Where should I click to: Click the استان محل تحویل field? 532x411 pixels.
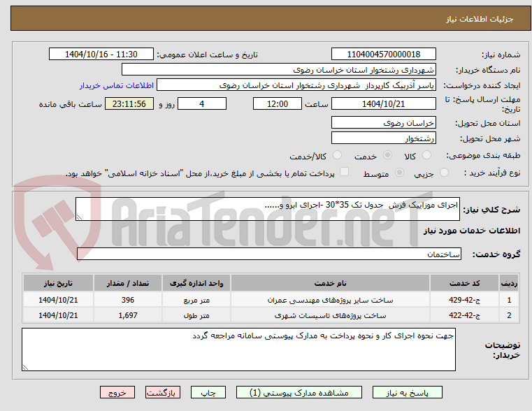(x=383, y=123)
